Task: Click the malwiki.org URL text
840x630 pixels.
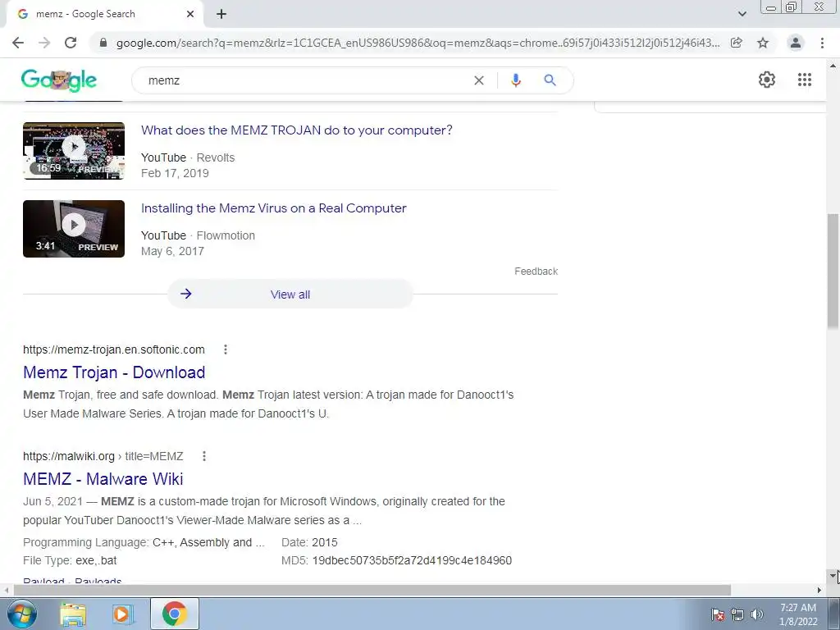Action: tap(69, 456)
